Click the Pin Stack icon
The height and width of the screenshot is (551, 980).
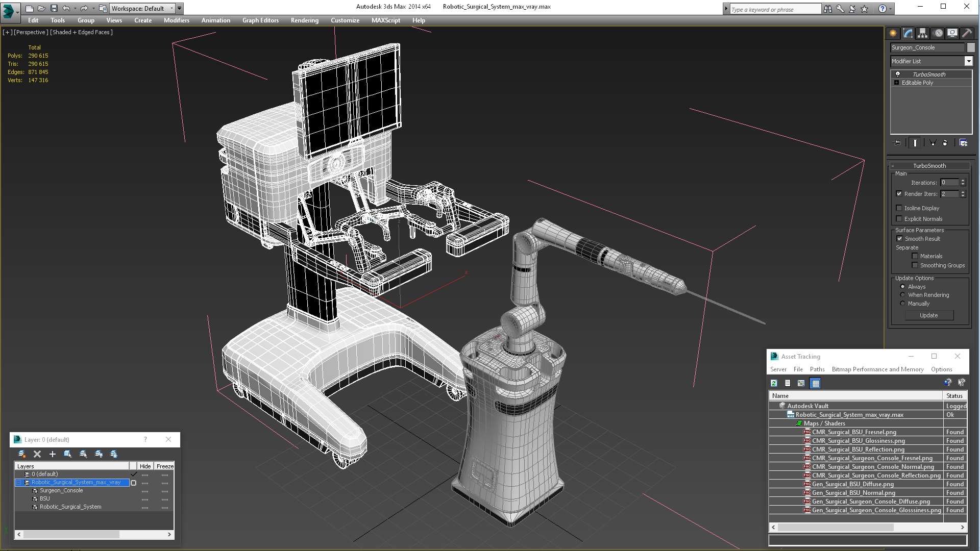(897, 143)
